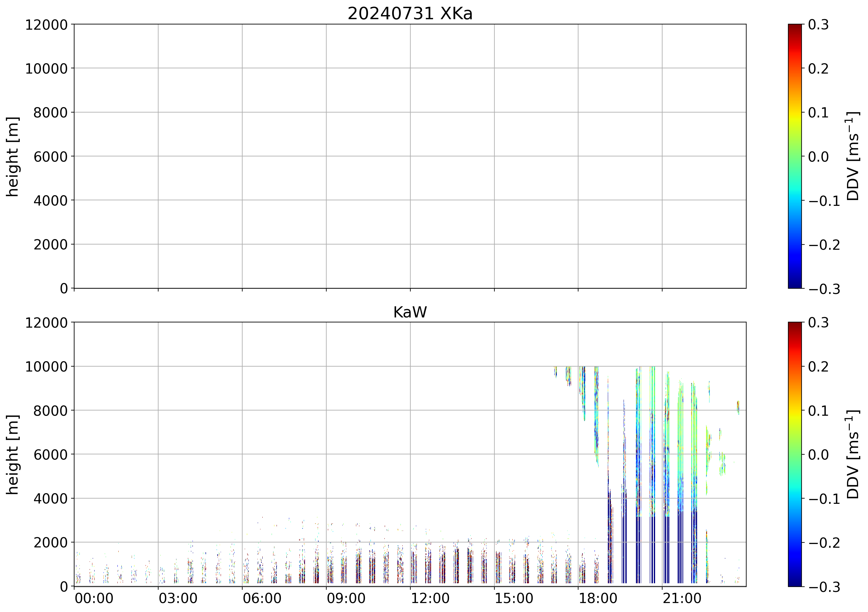Click the '12:00' time axis label
Viewport: 868px width, 612px height.
coord(430,599)
